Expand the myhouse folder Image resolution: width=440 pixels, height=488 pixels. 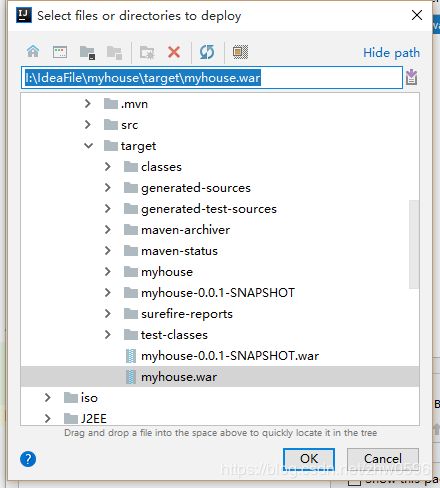pos(108,272)
